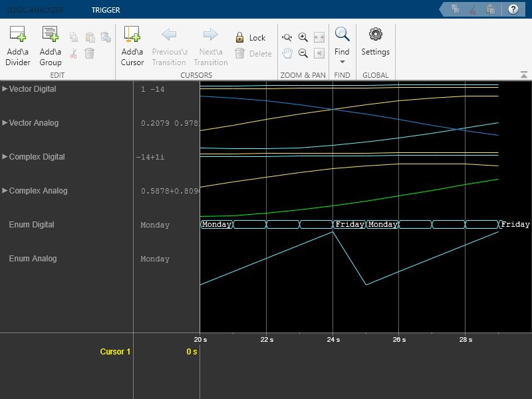Screen dimensions: 532x399
Task: Collapse the toolstrip ribbon
Action: (524, 75)
